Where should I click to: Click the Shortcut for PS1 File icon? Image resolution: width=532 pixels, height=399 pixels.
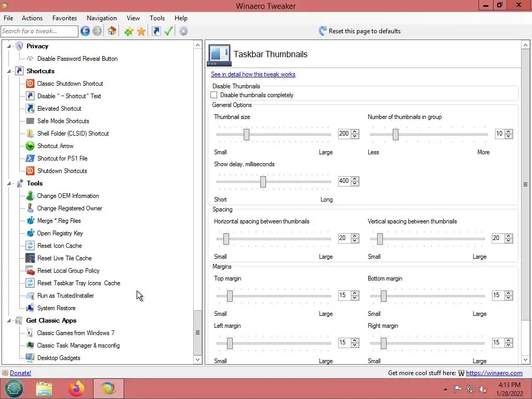(30, 158)
